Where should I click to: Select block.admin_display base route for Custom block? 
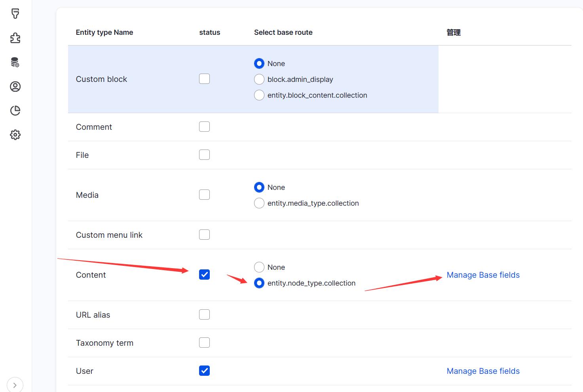259,80
